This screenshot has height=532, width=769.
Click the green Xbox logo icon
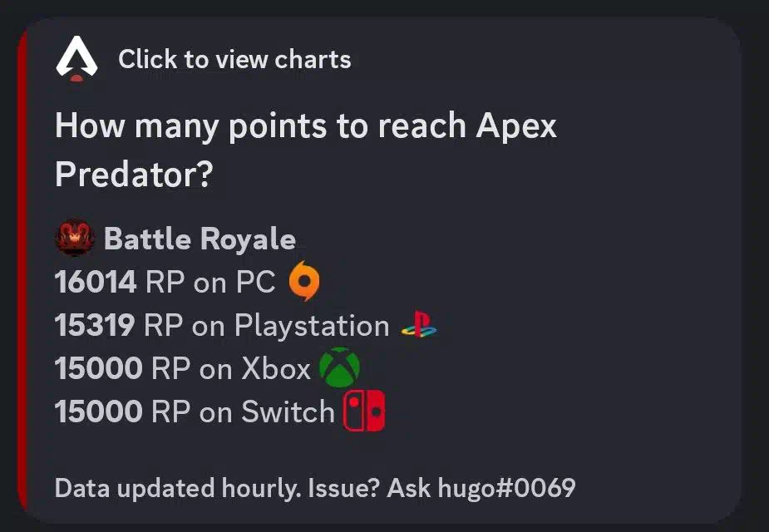click(x=339, y=367)
